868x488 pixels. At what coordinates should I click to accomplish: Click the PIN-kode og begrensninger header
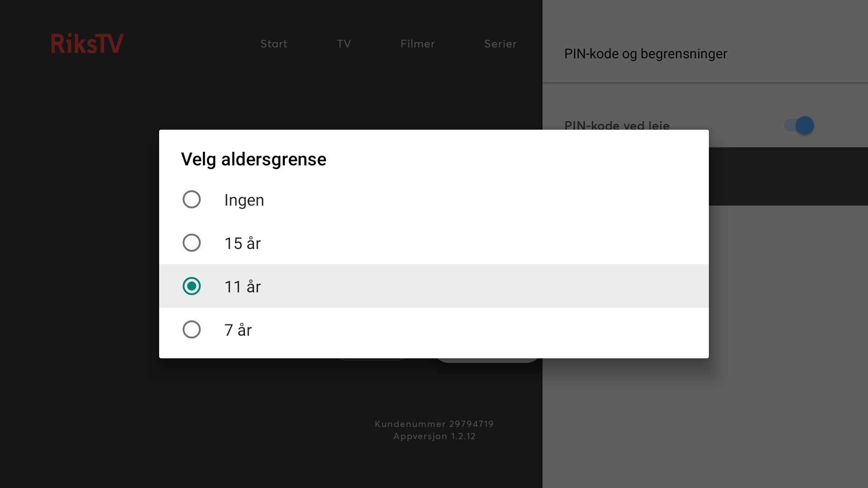tap(646, 54)
